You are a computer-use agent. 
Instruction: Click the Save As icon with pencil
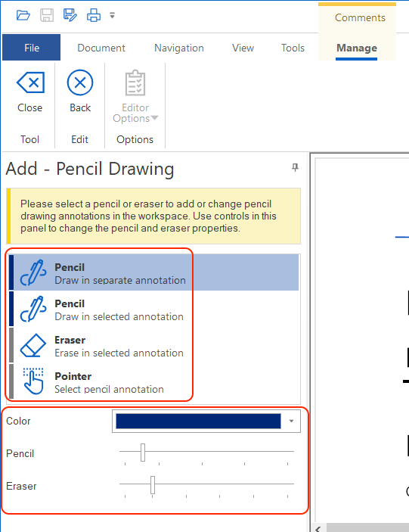tap(70, 16)
